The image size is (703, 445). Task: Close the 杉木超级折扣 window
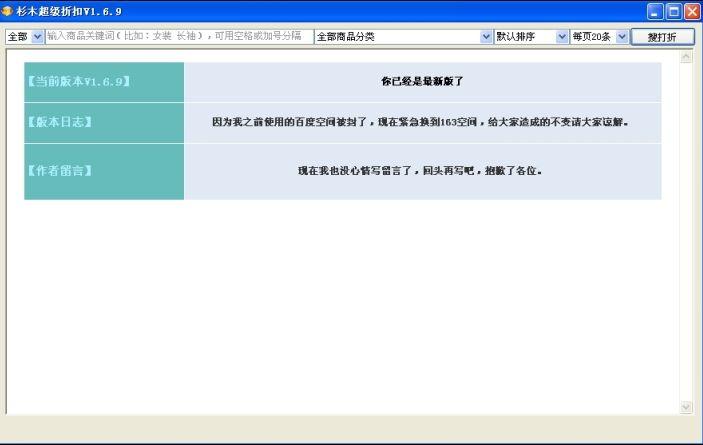[691, 12]
